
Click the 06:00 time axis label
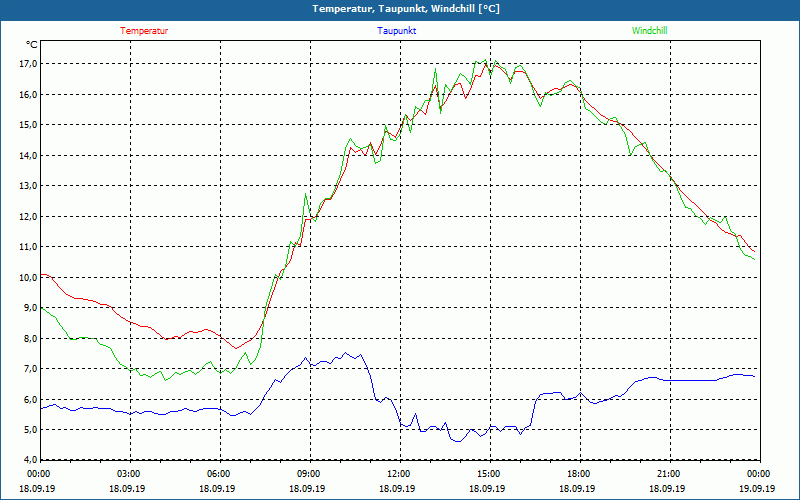coord(219,474)
